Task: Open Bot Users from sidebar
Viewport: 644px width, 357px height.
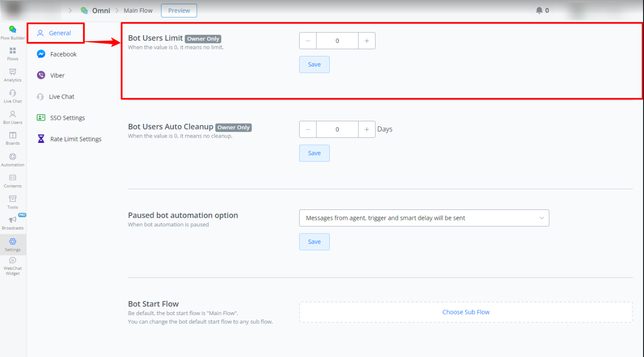Action: (13, 117)
